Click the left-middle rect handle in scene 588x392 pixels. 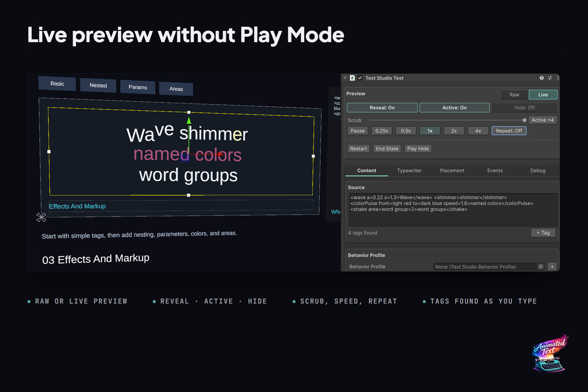coord(49,151)
